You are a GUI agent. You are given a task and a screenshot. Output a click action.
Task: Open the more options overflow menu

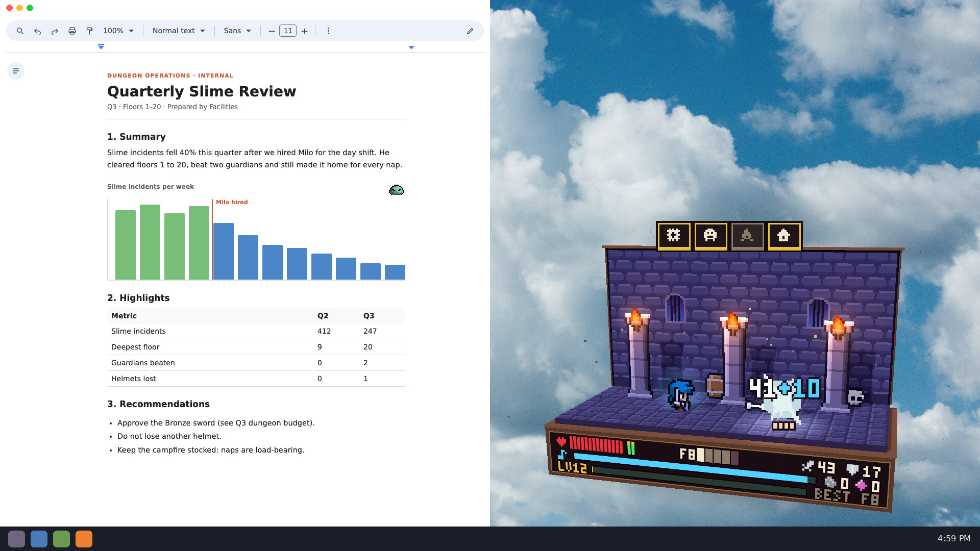328,31
